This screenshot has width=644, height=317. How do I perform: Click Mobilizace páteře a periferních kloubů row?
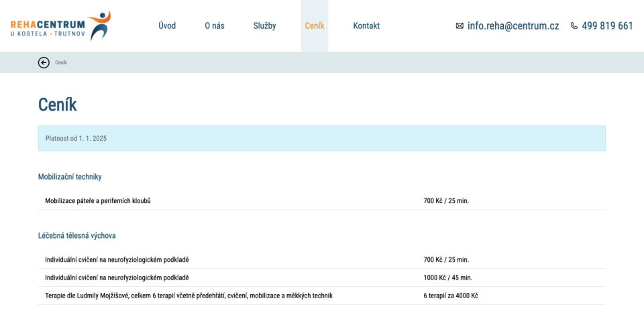coord(321,201)
